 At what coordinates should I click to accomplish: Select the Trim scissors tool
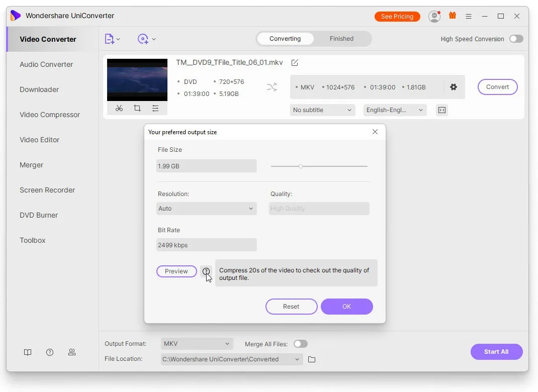[x=119, y=108]
